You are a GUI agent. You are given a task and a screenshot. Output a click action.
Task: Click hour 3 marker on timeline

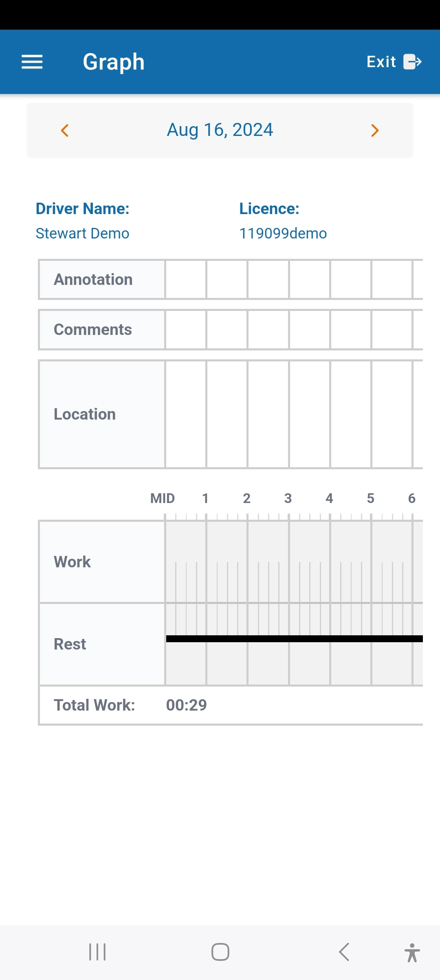point(288,499)
